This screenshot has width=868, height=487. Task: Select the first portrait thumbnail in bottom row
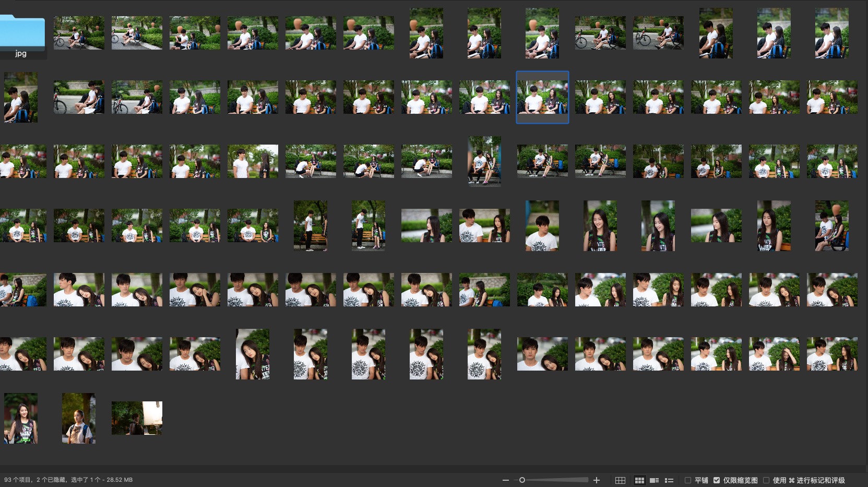tap(21, 418)
